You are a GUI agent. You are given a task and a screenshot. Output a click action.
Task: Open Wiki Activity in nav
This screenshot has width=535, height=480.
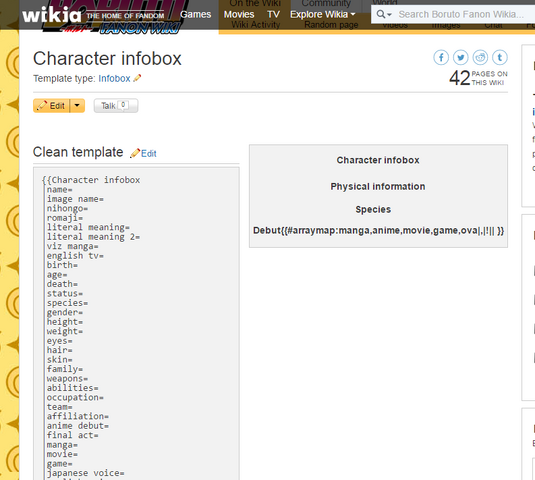(256, 25)
